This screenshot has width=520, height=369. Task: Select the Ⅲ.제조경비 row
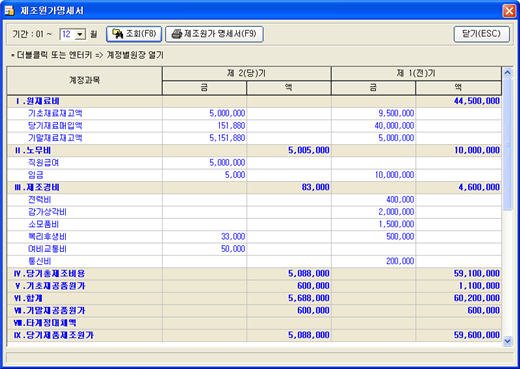pos(254,187)
